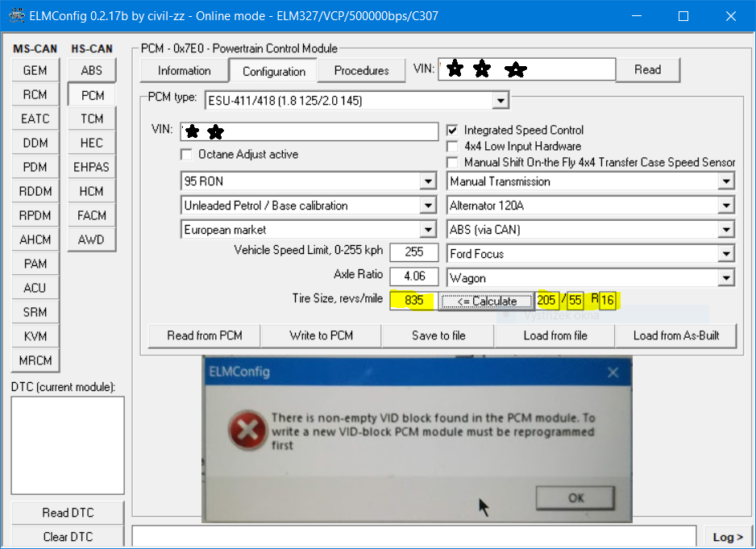Expand the PCM type dropdown
This screenshot has width=756, height=549.
pyautogui.click(x=501, y=100)
